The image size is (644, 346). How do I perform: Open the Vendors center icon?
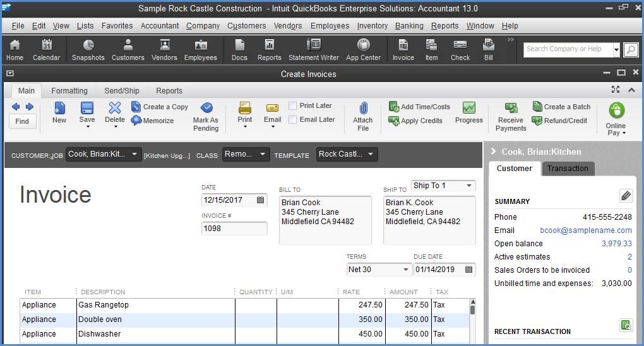[x=164, y=50]
